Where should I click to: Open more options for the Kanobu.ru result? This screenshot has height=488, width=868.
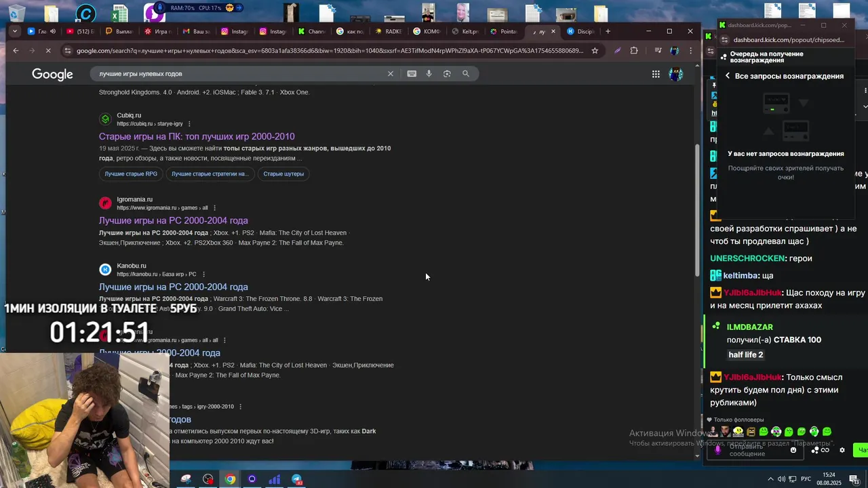pos(203,274)
